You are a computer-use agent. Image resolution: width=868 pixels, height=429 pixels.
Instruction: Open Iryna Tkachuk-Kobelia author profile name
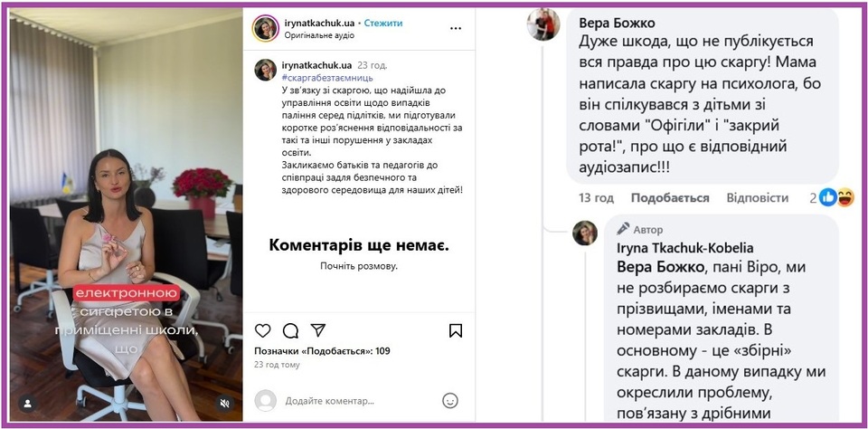[x=684, y=249]
